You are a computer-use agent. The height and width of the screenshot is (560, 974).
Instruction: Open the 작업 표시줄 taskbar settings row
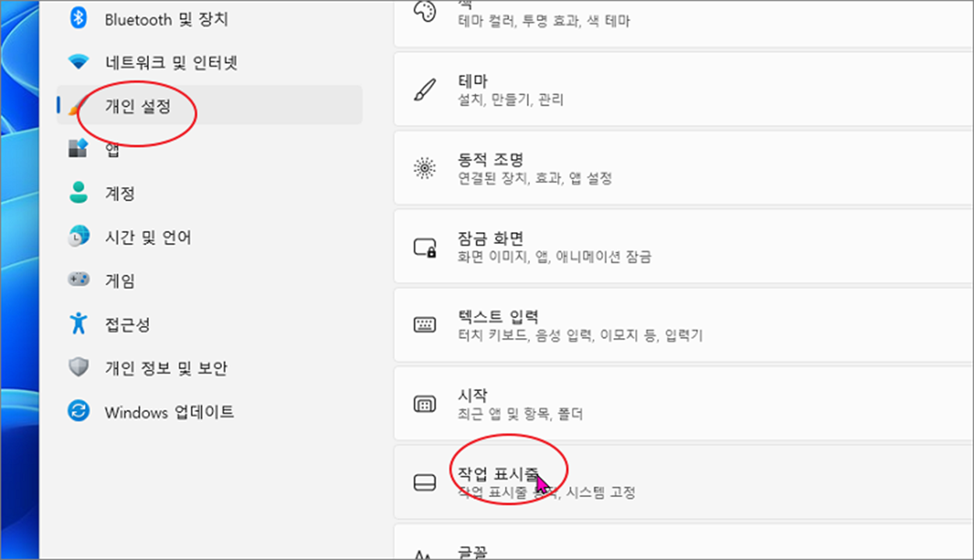coord(683,483)
